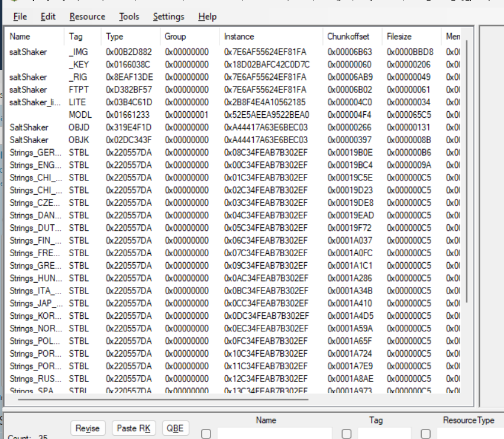
Task: Click the QBE button
Action: pyautogui.click(x=175, y=428)
